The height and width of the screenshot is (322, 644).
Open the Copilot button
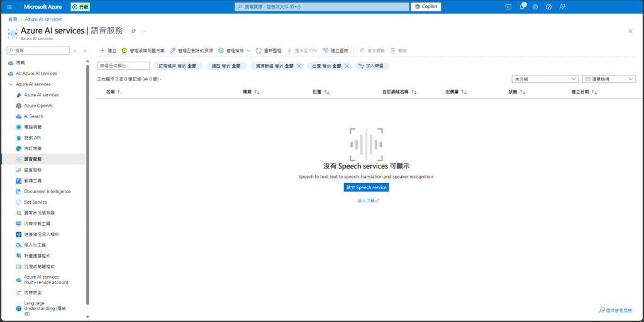tap(426, 7)
